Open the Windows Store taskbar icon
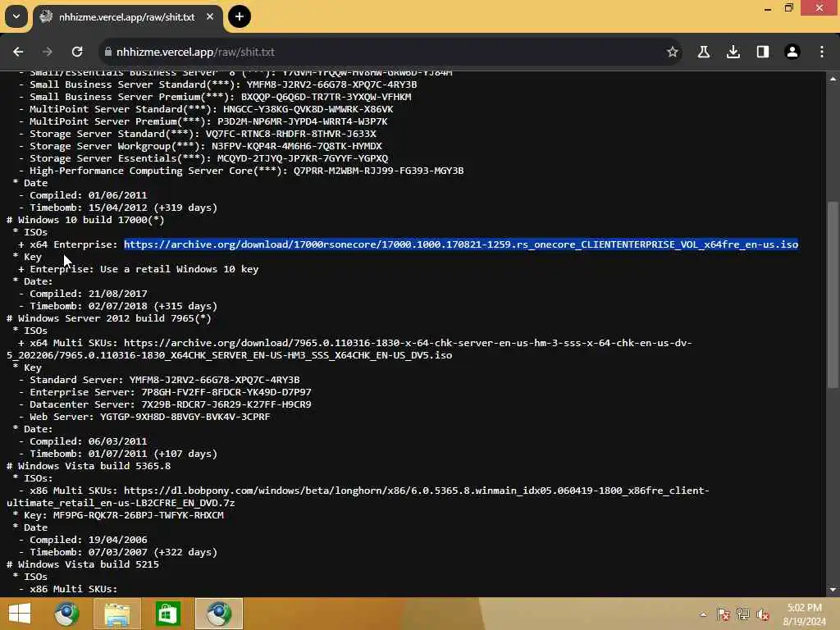The width and height of the screenshot is (840, 630). tap(167, 614)
